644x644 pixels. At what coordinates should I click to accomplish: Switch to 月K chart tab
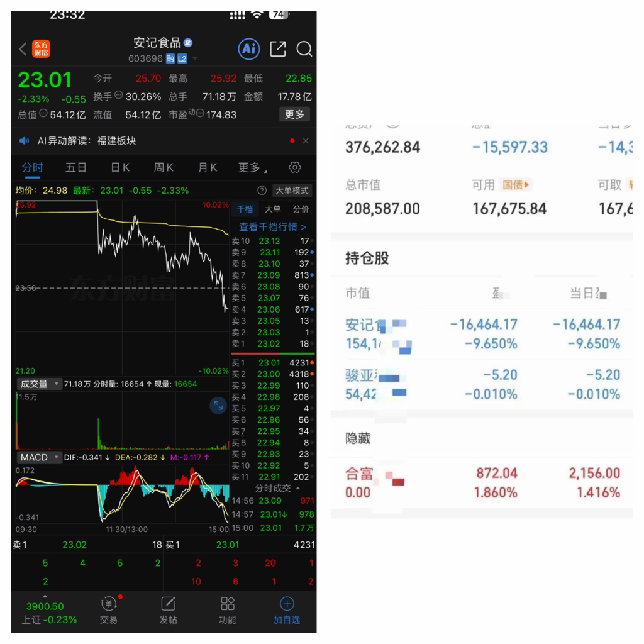click(208, 167)
